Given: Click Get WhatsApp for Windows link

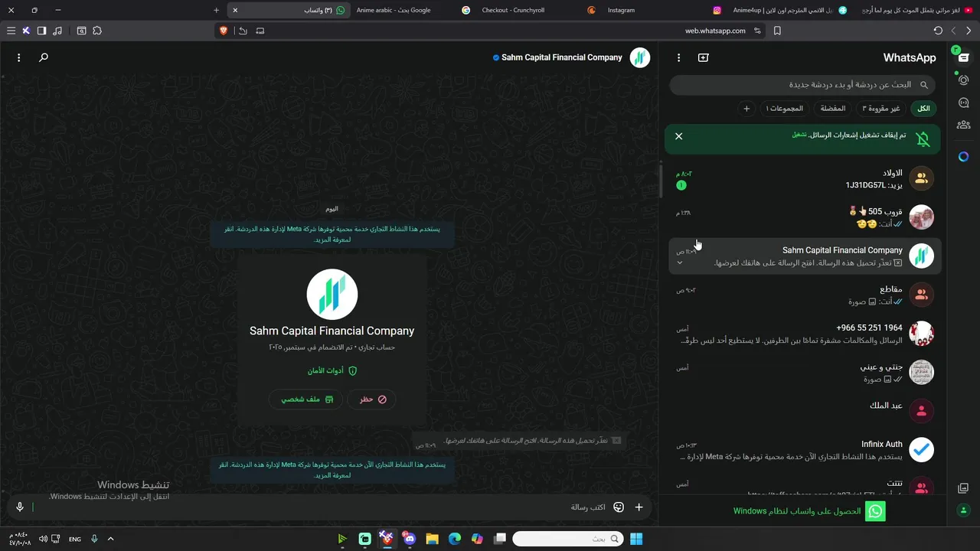Looking at the screenshot, I should point(809,511).
